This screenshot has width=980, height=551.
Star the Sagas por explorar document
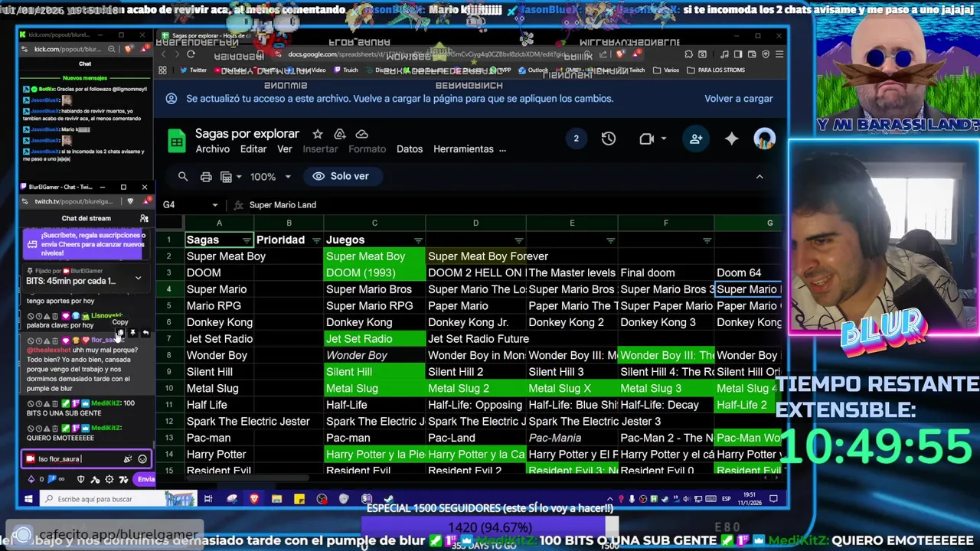[x=318, y=134]
